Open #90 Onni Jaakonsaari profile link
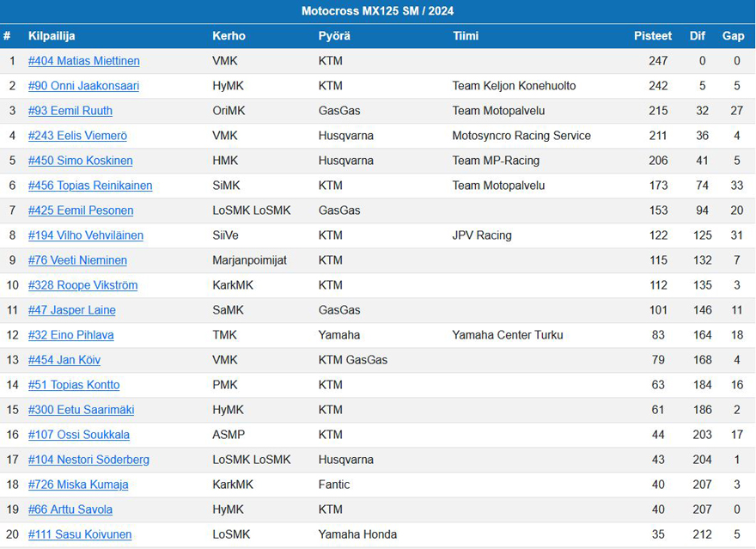Screen dimensions: 756x549 [83, 86]
